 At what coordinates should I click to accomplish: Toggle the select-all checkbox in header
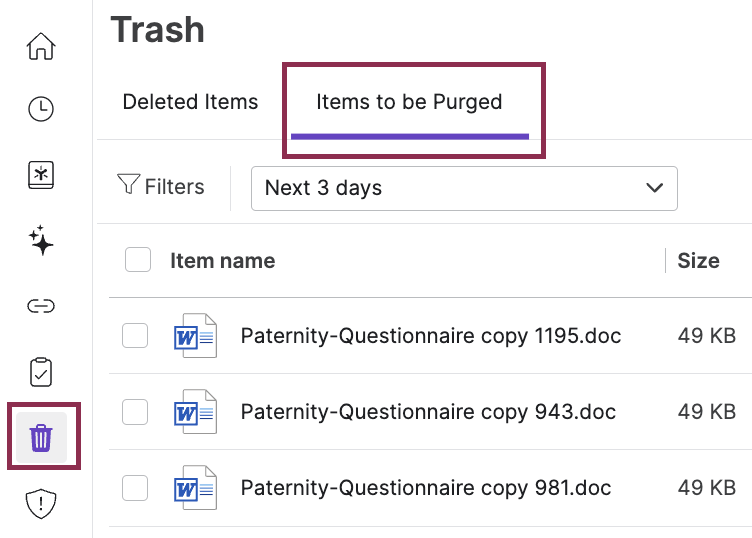tap(138, 261)
